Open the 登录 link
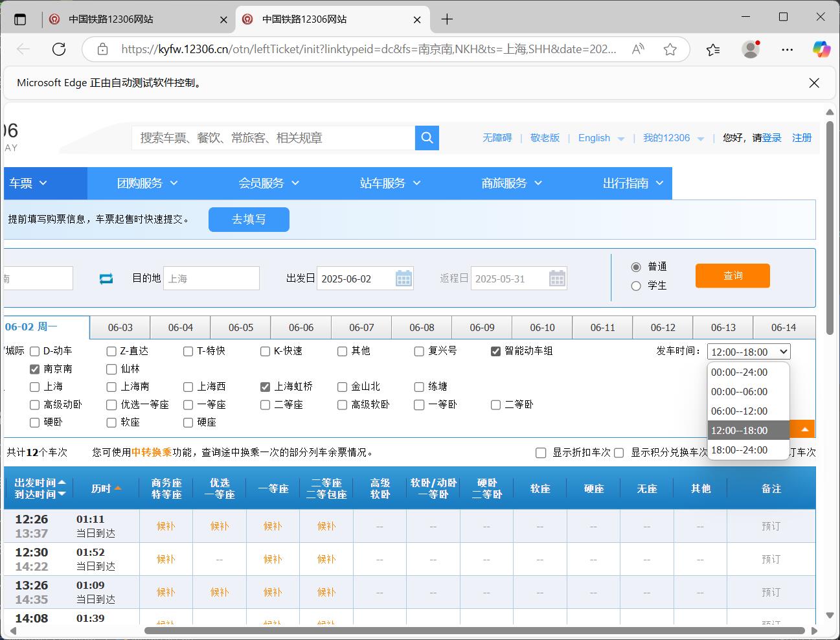Screen dimensions: 840x640 771,138
